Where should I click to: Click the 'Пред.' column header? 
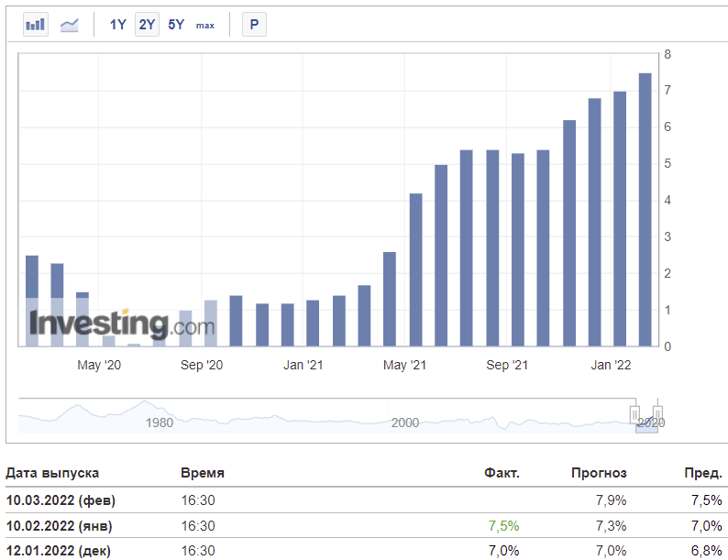tap(703, 473)
